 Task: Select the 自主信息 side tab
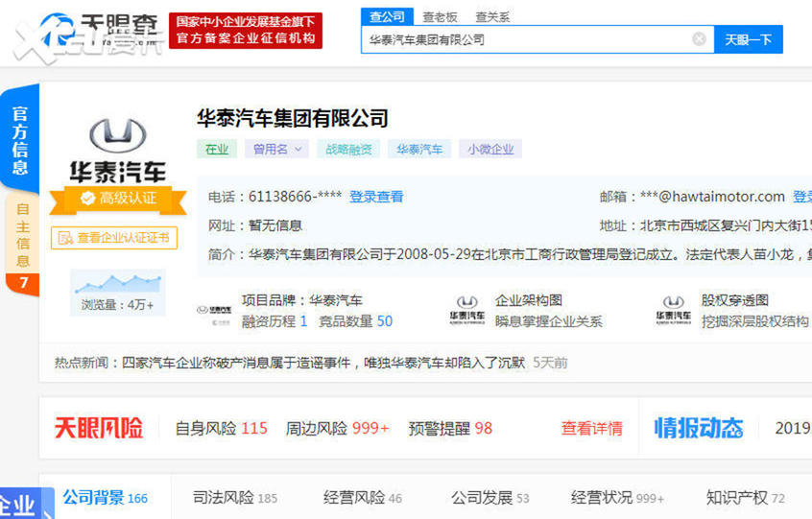coord(22,234)
